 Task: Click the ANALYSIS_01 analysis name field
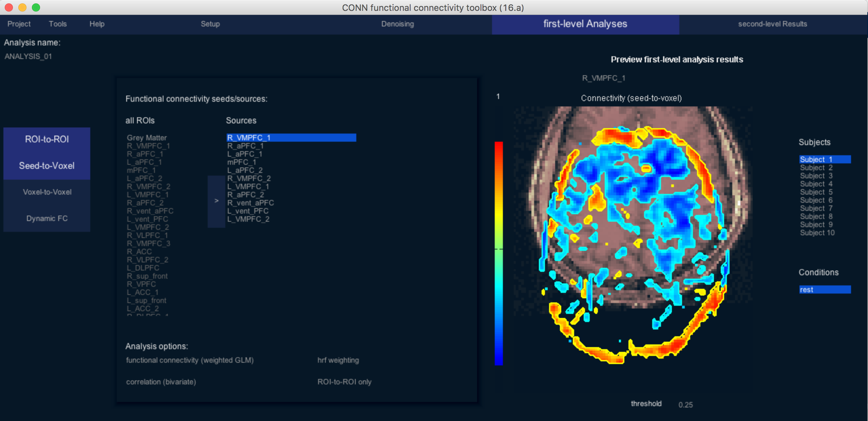point(29,57)
